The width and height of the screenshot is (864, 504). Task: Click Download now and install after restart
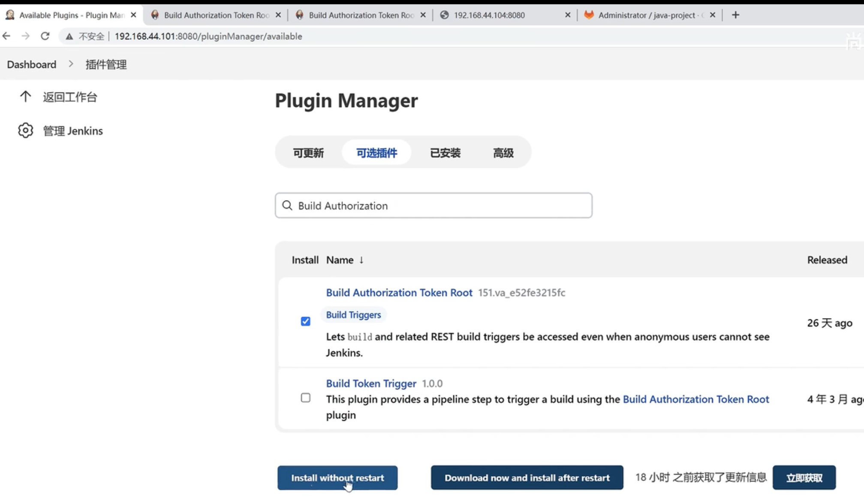click(527, 478)
